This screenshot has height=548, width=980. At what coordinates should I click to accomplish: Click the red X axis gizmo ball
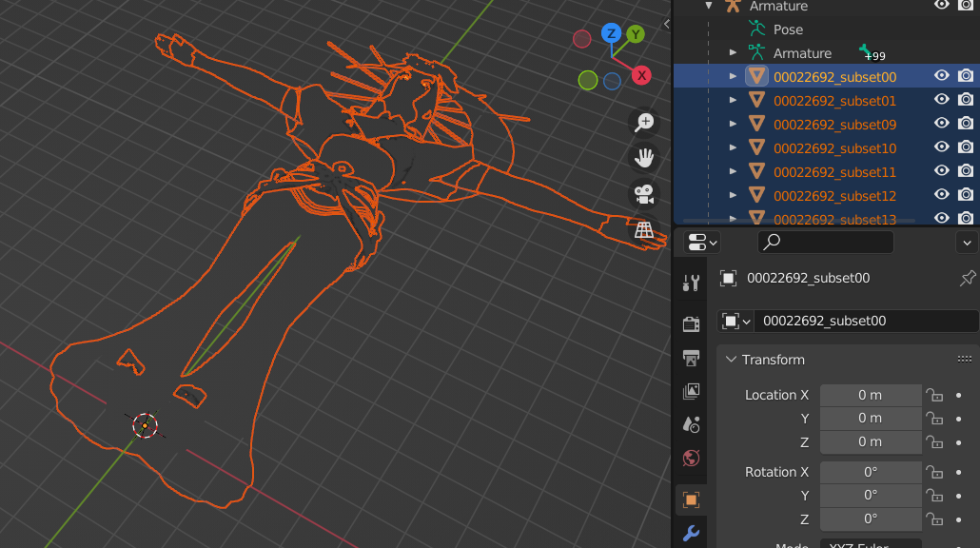641,75
